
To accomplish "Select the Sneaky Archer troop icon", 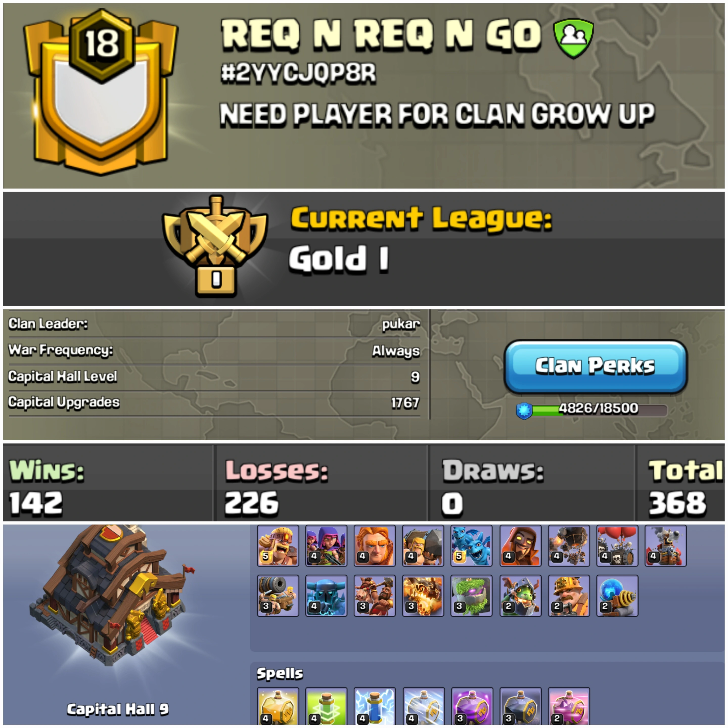I will pyautogui.click(x=326, y=546).
